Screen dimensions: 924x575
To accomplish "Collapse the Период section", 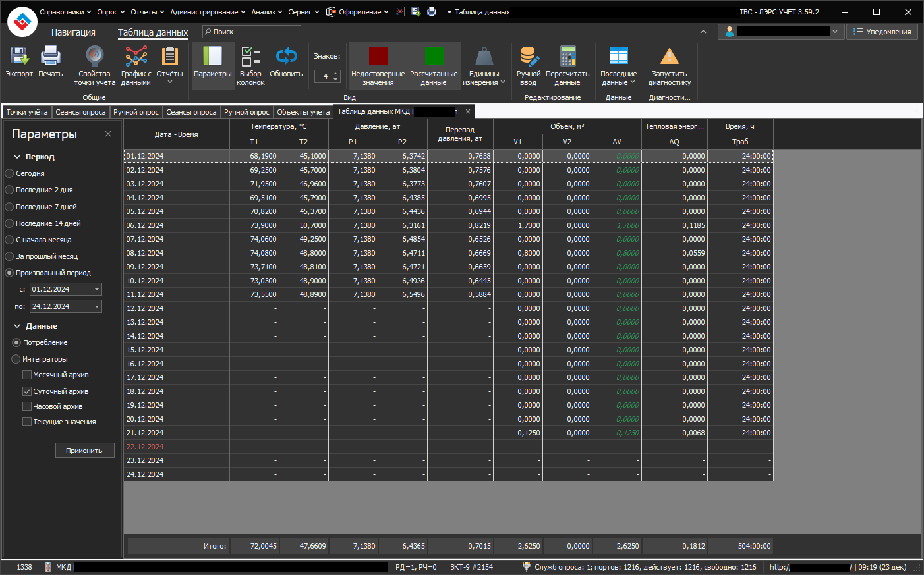I will coord(18,157).
